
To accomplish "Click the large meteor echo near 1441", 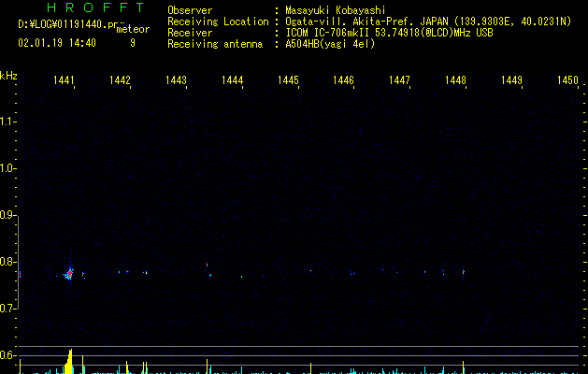I will [69, 273].
